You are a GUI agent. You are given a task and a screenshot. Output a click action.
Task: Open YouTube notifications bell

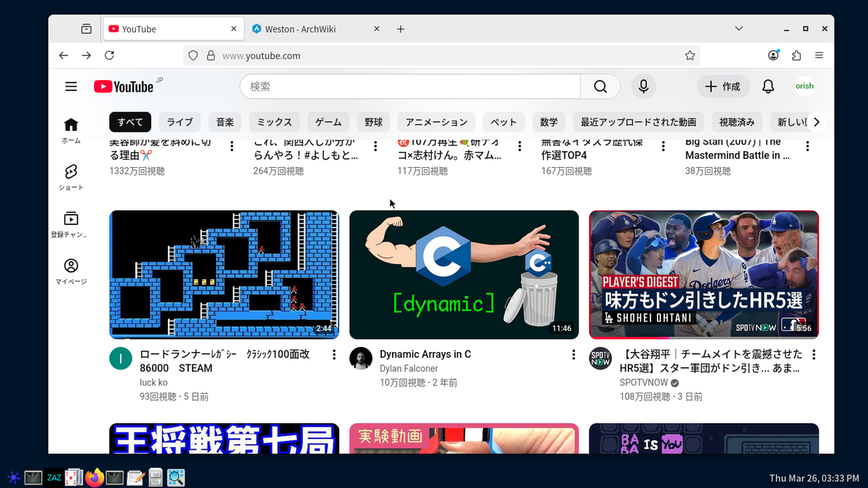pyautogui.click(x=768, y=87)
